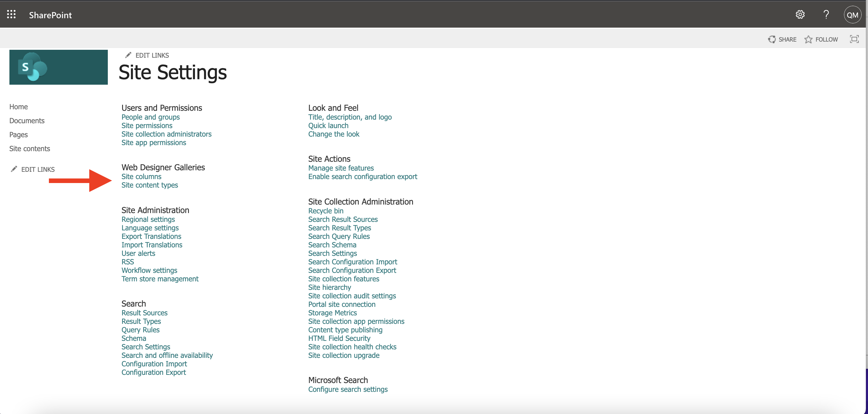The image size is (868, 414).
Task: Click Site contents in sidebar
Action: pyautogui.click(x=30, y=148)
